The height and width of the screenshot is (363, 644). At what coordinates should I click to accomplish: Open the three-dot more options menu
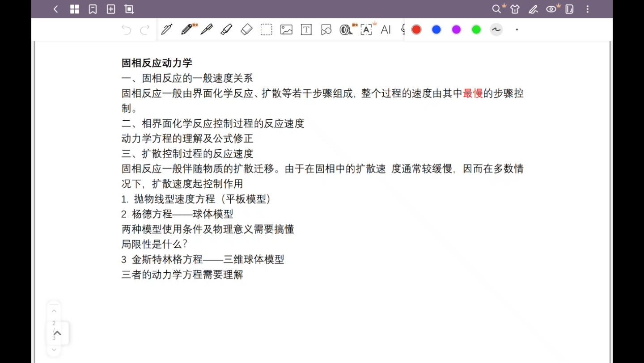pyautogui.click(x=588, y=9)
